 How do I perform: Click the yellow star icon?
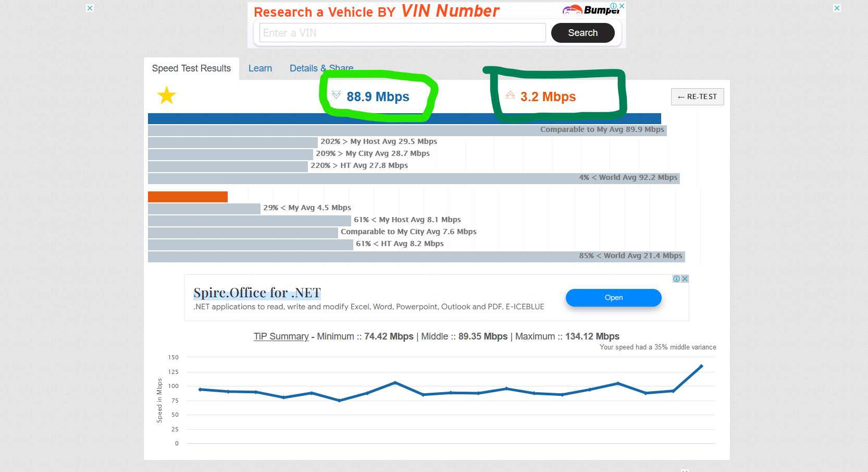coord(167,95)
